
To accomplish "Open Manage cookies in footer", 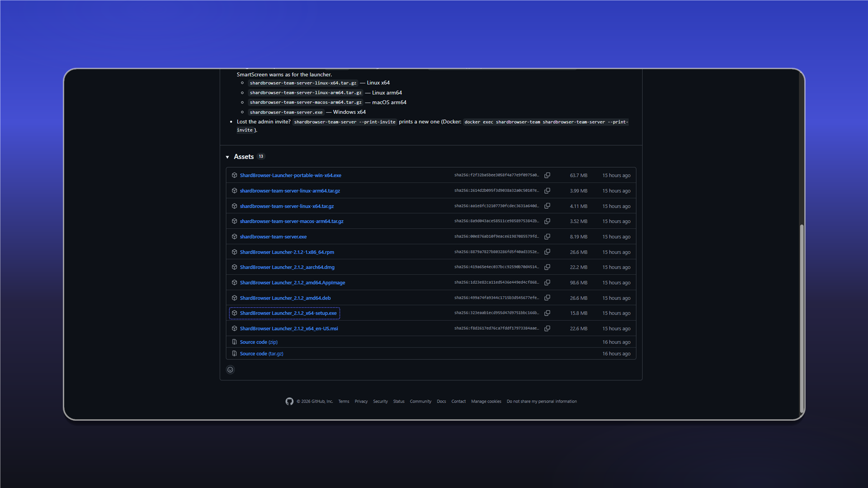I will coord(486,401).
